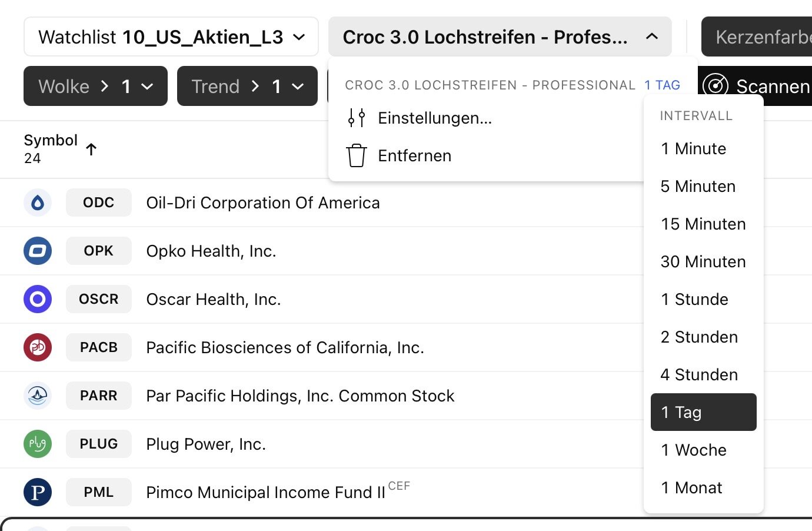The height and width of the screenshot is (531, 812).
Task: Click the Pacific Biosciences logo icon
Action: tap(38, 348)
